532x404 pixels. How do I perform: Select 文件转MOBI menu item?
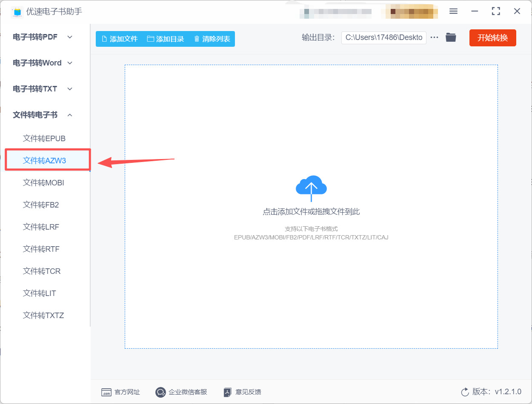coord(43,182)
